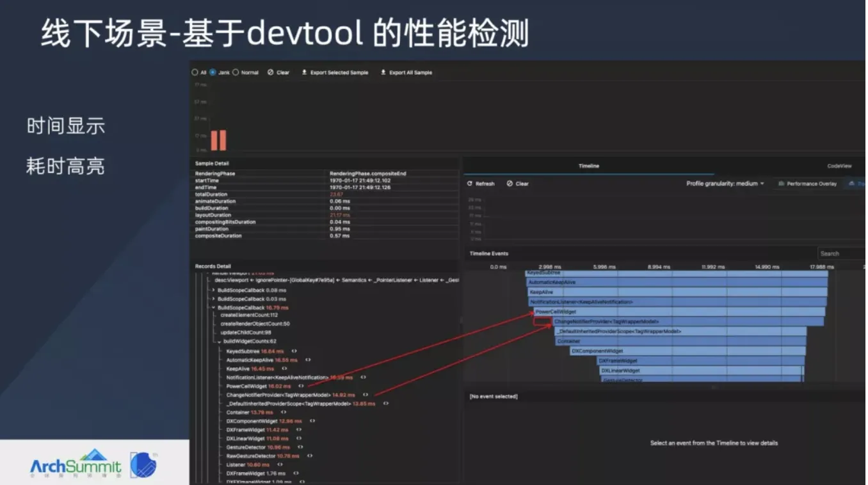This screenshot has width=868, height=485.
Task: Click Export Selected Sample button
Action: (335, 72)
